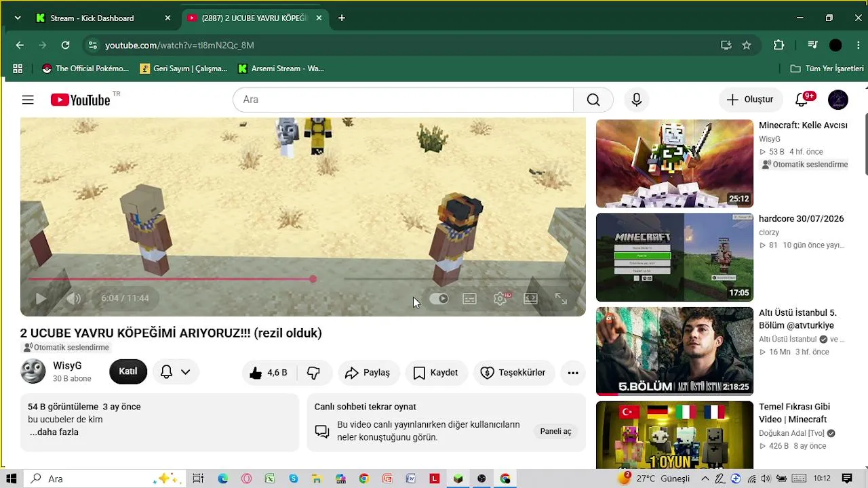Open the YouTube hamburger guide menu
Image resolution: width=868 pixels, height=488 pixels.
[28, 100]
